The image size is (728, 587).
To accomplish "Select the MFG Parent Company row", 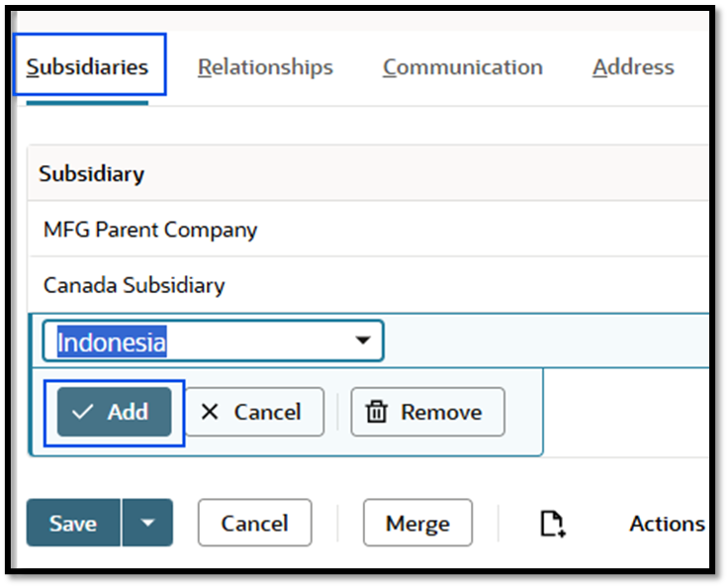I will tap(150, 230).
